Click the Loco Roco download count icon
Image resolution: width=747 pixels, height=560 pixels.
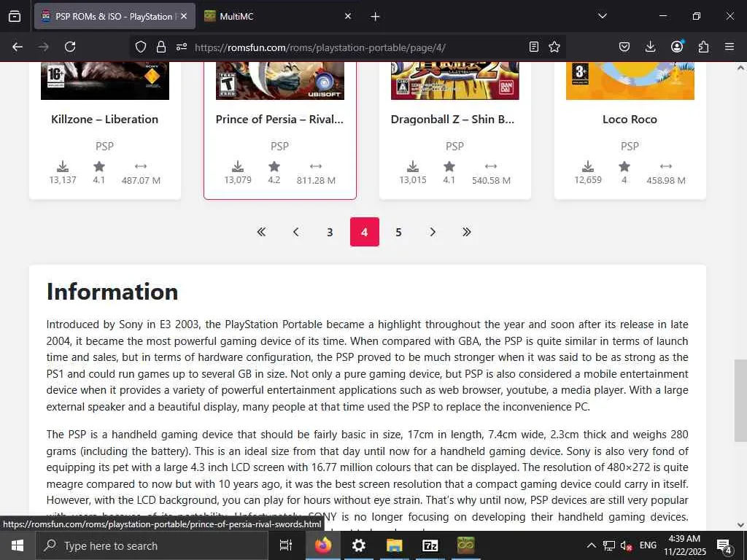[588, 166]
